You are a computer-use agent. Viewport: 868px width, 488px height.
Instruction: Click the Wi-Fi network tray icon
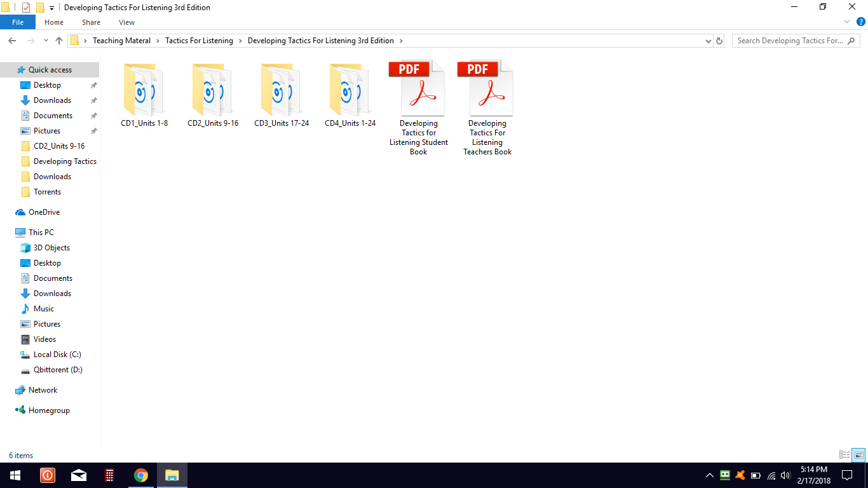pos(771,475)
